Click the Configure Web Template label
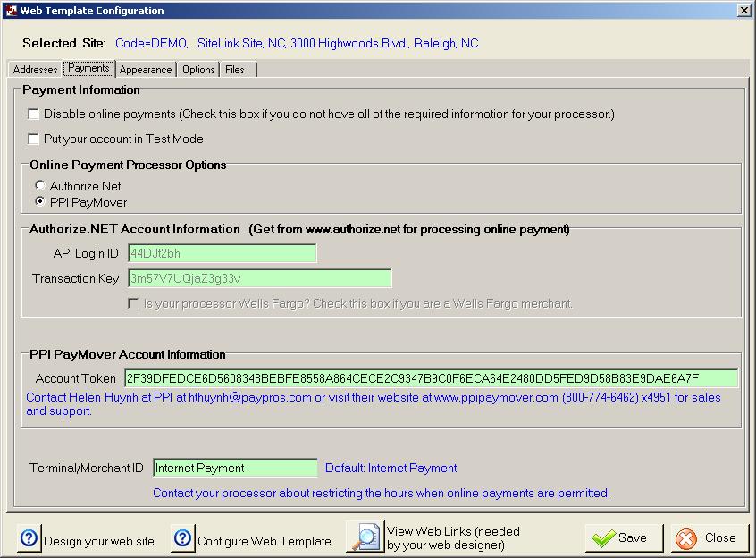 coord(265,541)
